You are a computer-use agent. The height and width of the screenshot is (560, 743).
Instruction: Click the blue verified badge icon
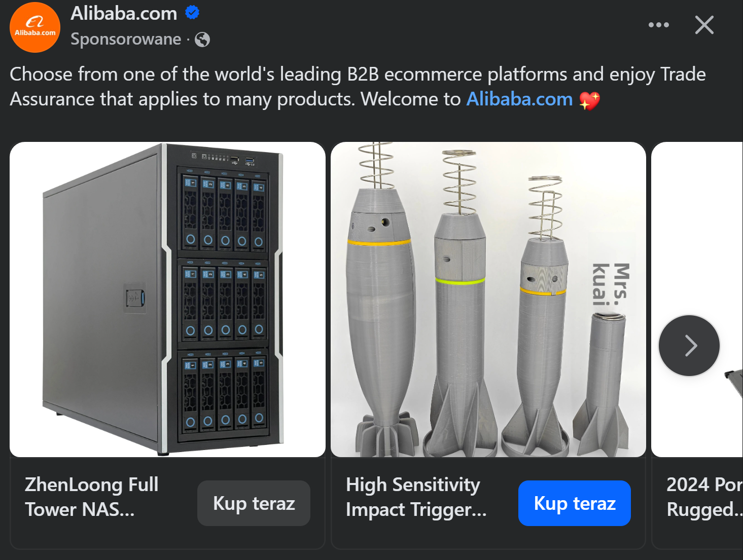coord(192,12)
